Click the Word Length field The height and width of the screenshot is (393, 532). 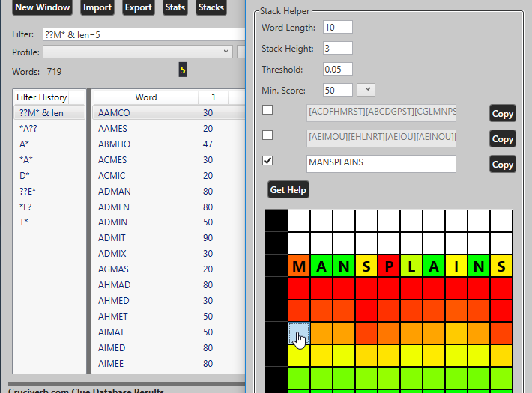click(x=338, y=27)
